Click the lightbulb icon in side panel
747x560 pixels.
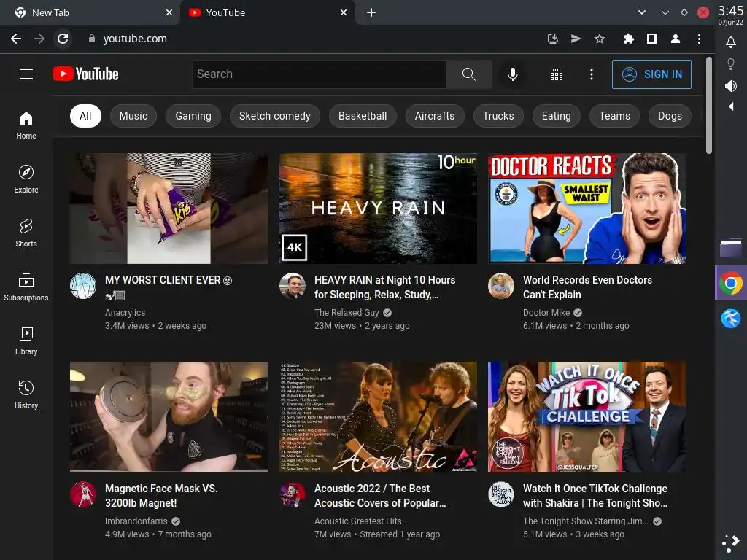pos(731,64)
